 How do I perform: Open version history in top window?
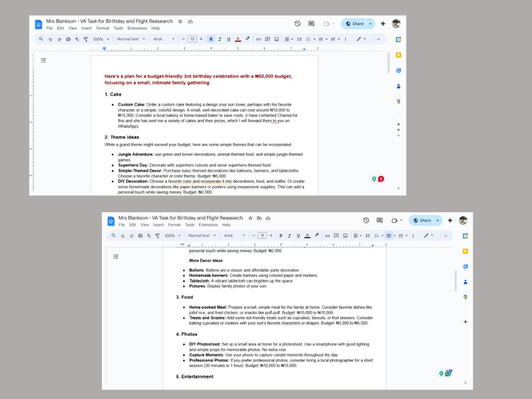(297, 23)
